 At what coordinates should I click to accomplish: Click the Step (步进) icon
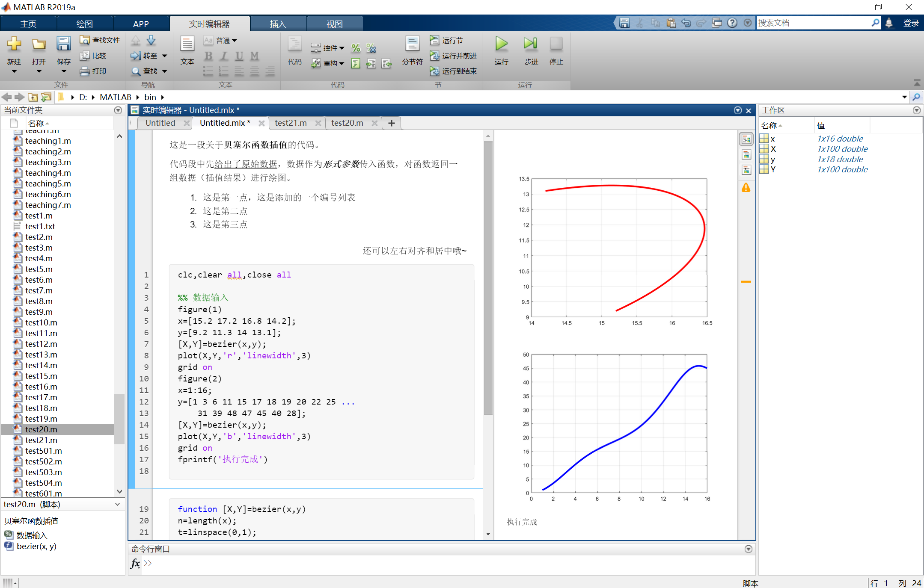click(530, 44)
